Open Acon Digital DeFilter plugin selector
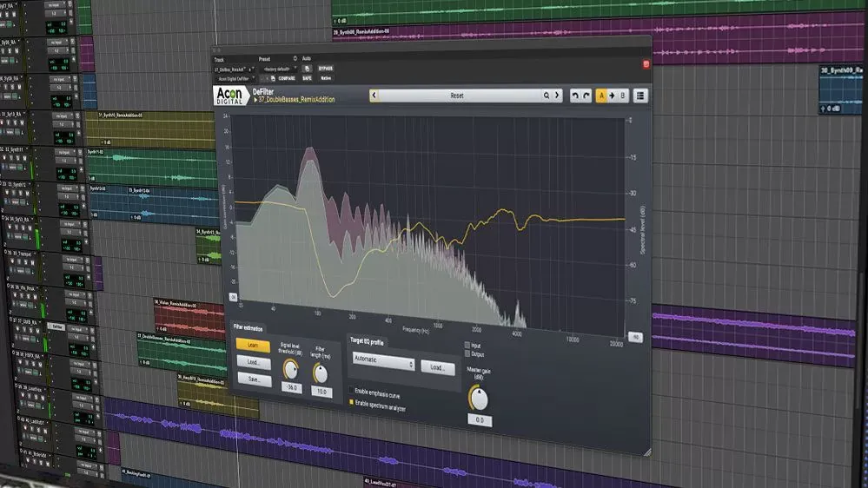The height and width of the screenshot is (488, 868). tap(235, 79)
